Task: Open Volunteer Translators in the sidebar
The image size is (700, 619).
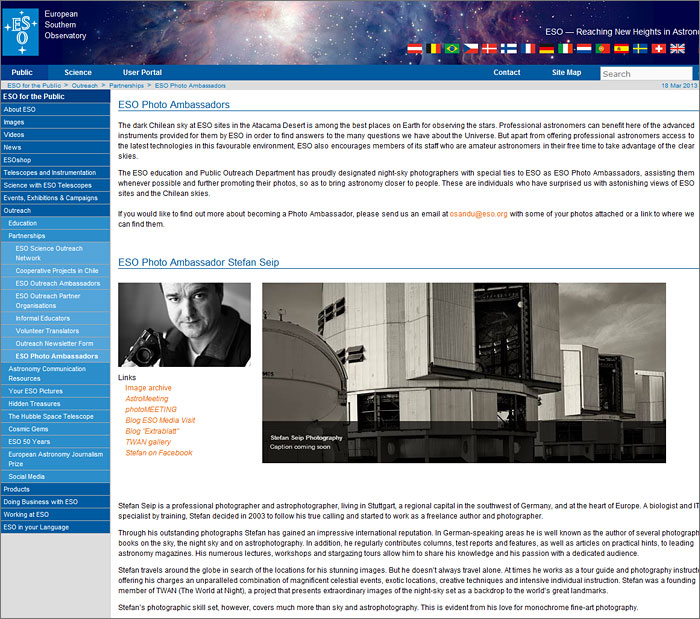Action: tap(55, 331)
